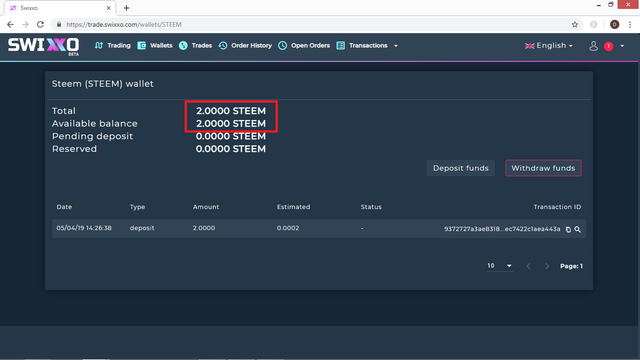Click the Pending deposit value
Viewport: 640px width, 360px height.
click(231, 136)
